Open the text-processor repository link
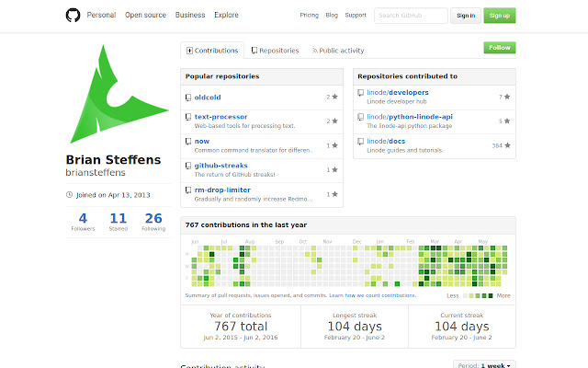The image size is (588, 368). tap(220, 117)
